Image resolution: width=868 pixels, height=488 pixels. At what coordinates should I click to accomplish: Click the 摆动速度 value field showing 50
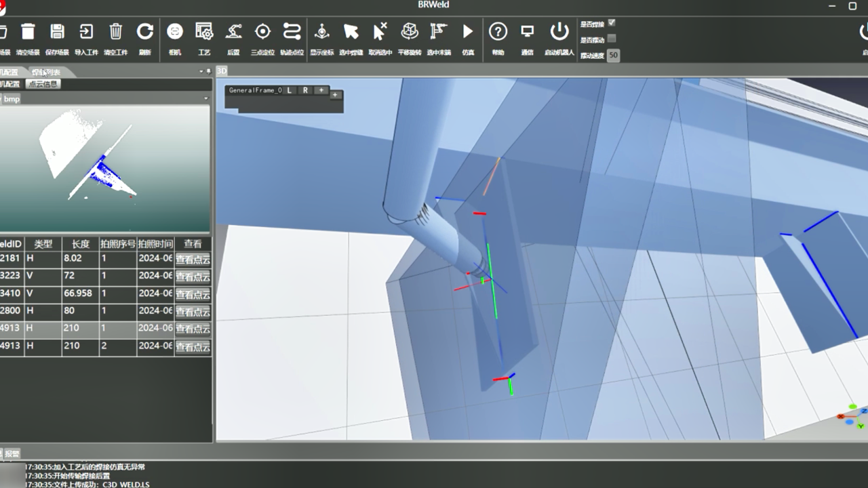click(x=613, y=56)
